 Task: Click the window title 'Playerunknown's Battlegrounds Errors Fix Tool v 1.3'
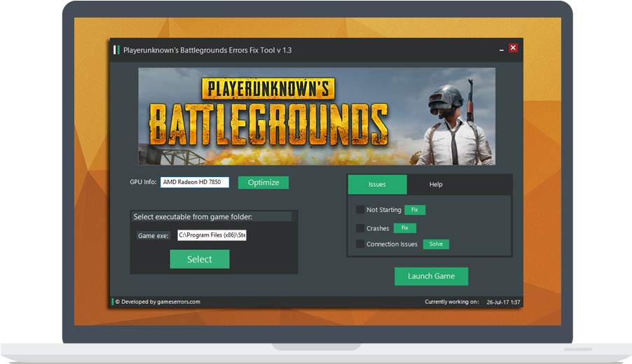[207, 50]
